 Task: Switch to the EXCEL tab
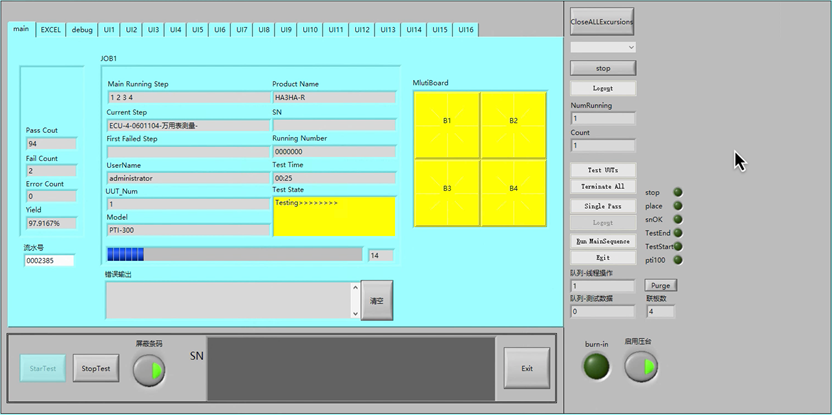[x=50, y=30]
